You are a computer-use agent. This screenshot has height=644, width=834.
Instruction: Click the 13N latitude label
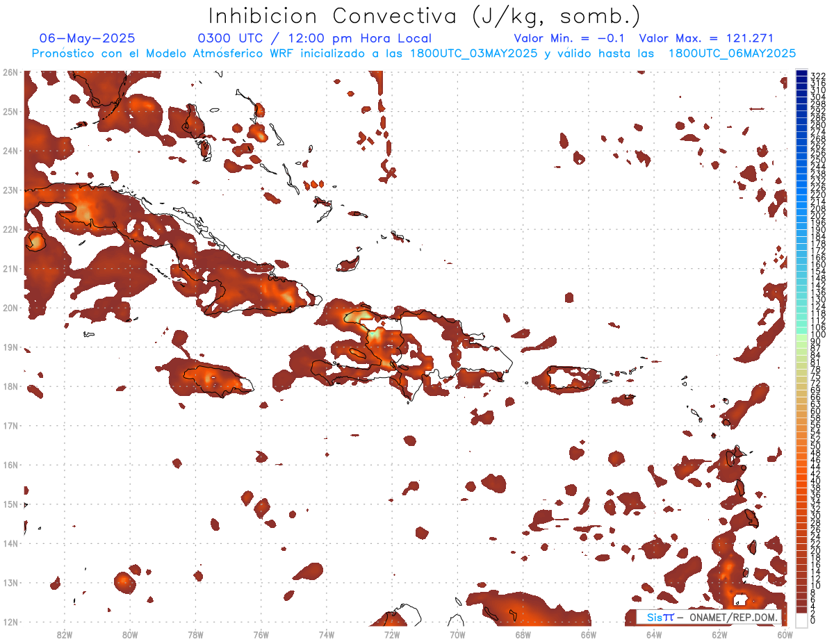tap(10, 582)
